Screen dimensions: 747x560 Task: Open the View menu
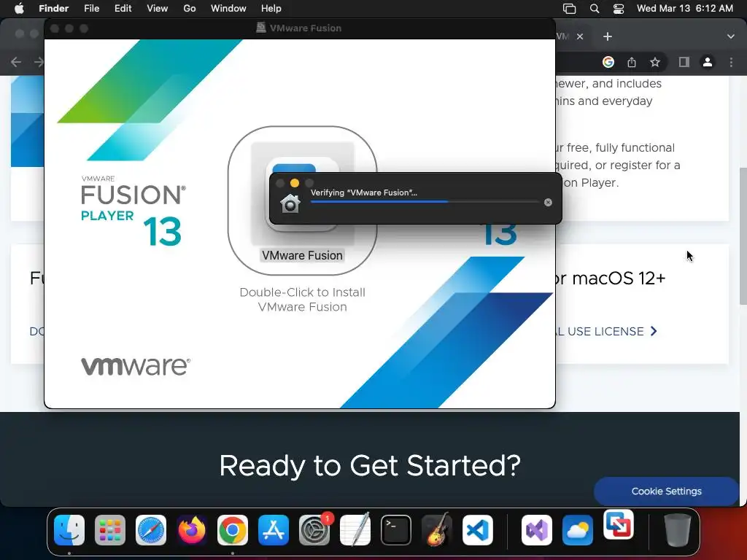(158, 9)
